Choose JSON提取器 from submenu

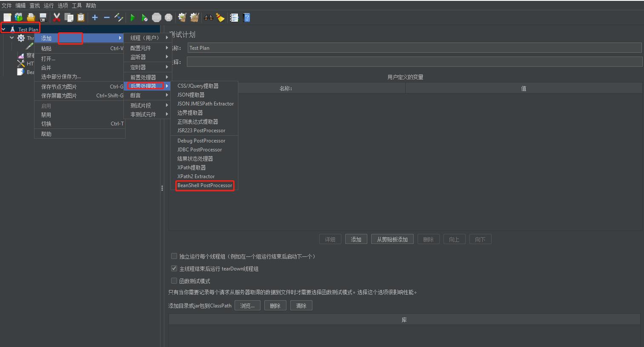(205, 95)
